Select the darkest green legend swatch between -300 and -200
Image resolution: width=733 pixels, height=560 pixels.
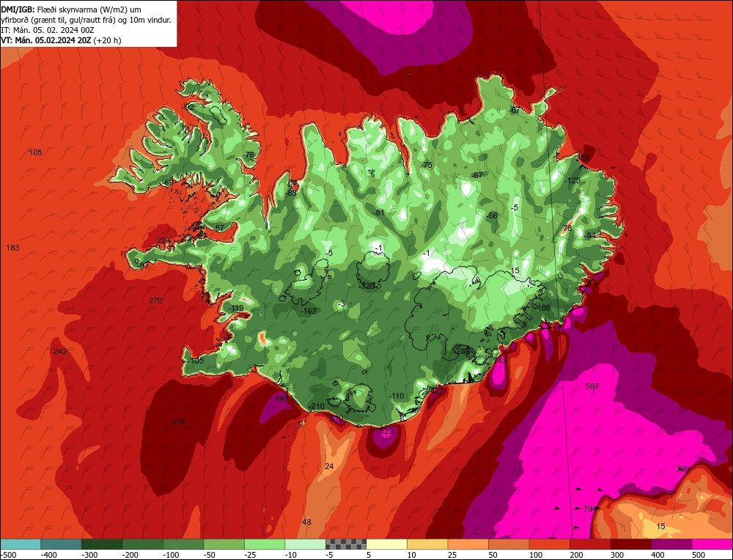tap(102, 544)
